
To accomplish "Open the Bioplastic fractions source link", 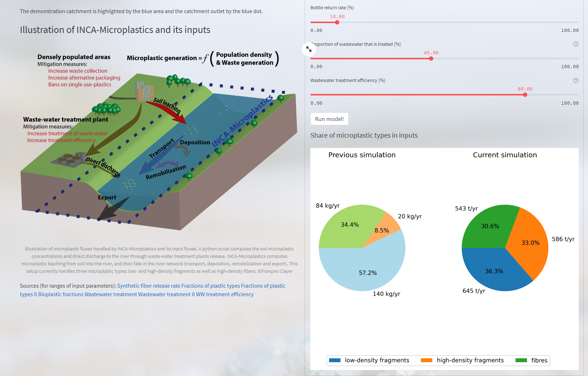I will click(61, 294).
